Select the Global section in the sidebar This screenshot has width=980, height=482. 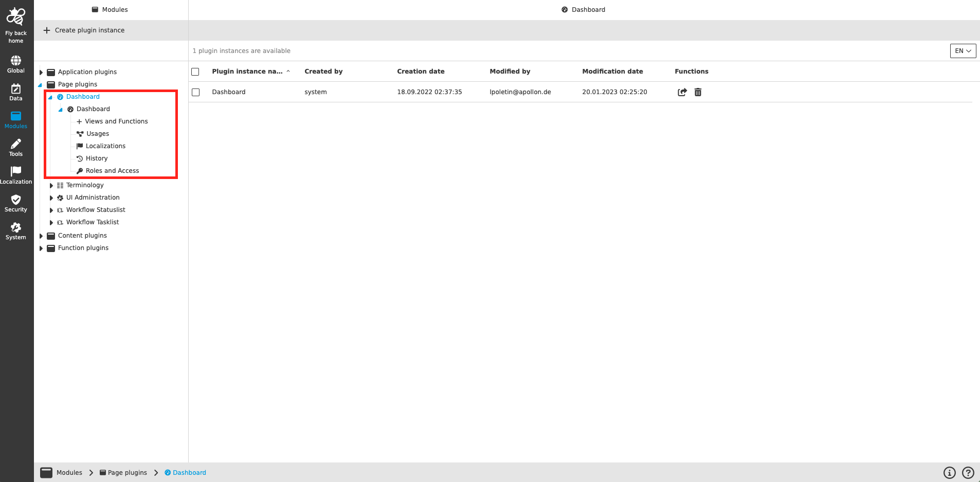[15, 63]
